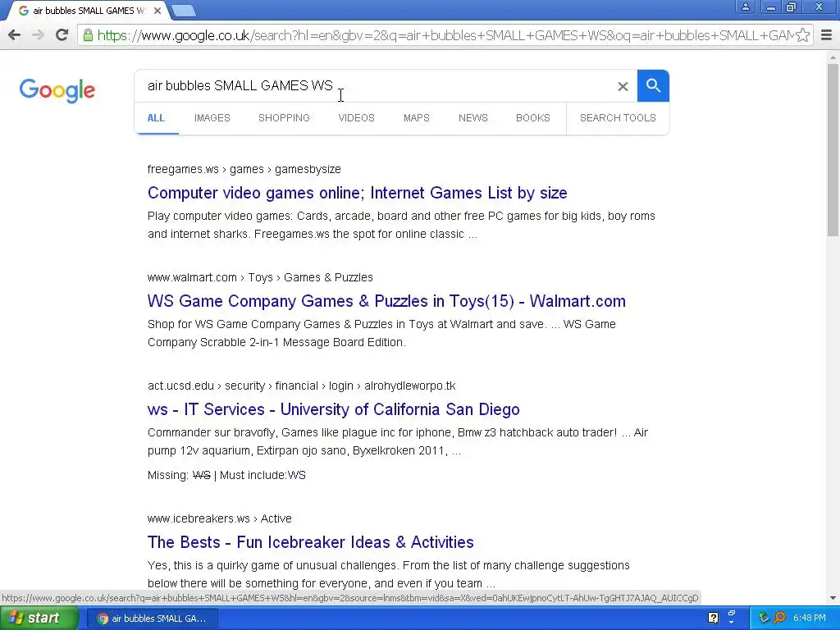Switch to the SHOPPING tab
The image size is (840, 630).
(x=284, y=118)
